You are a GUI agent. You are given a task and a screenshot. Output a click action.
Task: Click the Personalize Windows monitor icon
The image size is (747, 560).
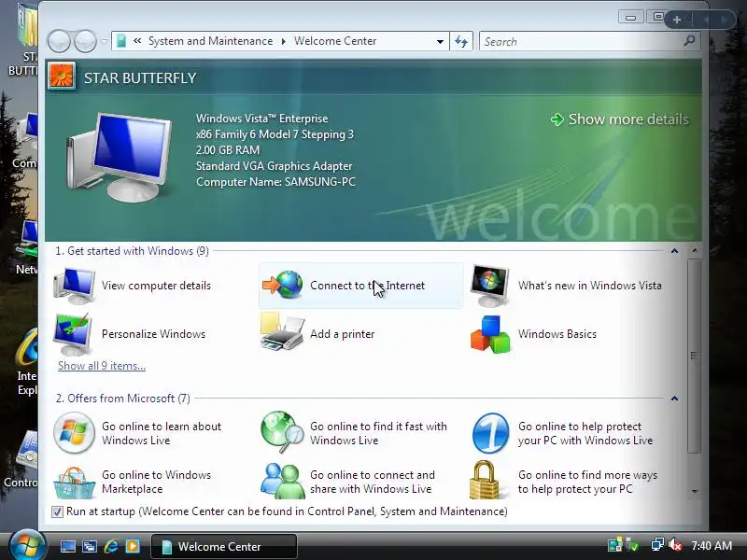coord(73,334)
